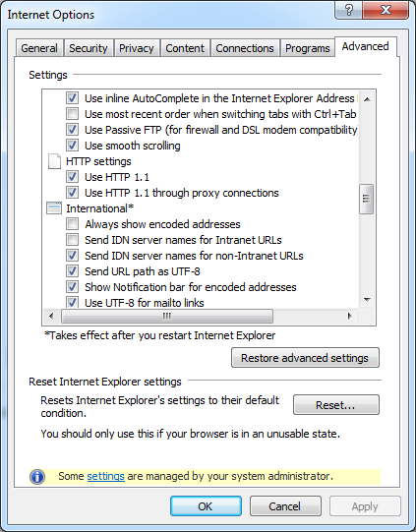Toggle Send URL path as UTF-8
416x532 pixels.
(72, 271)
